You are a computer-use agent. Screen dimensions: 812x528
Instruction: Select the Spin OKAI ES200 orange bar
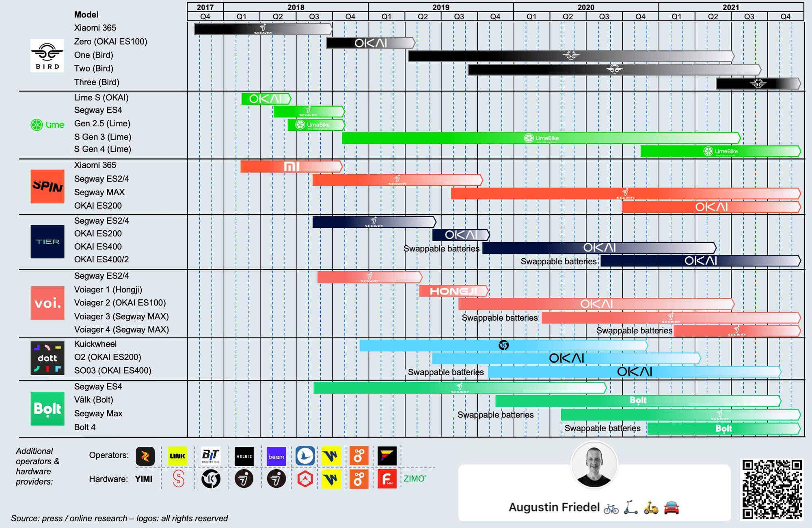click(x=711, y=207)
